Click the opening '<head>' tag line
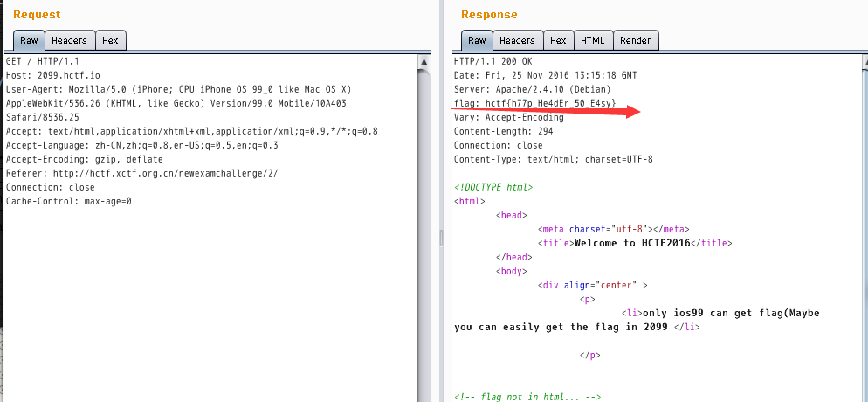Image resolution: width=868 pixels, height=402 pixels. (x=512, y=215)
